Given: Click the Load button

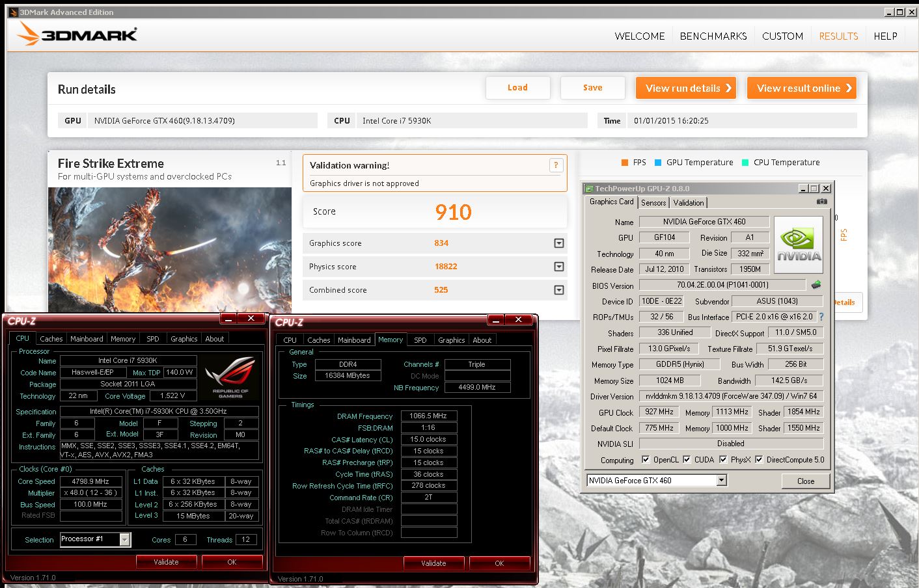Looking at the screenshot, I should pos(518,88).
